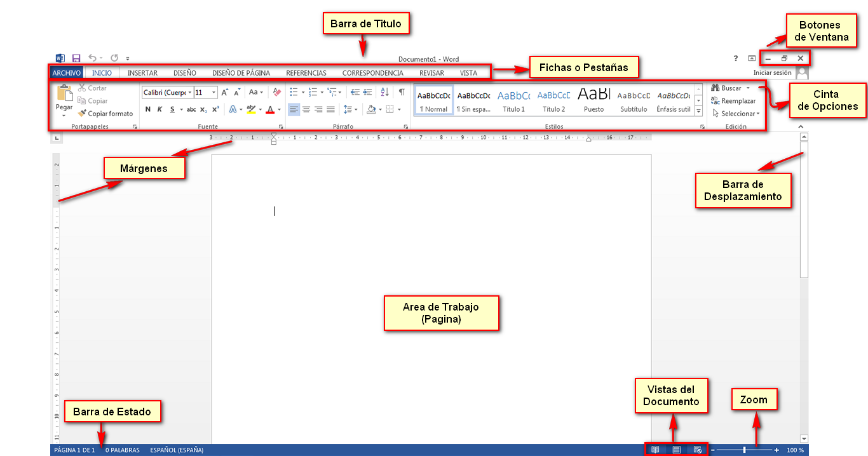
Task: Open the font size 11 dropdown
Action: click(214, 93)
